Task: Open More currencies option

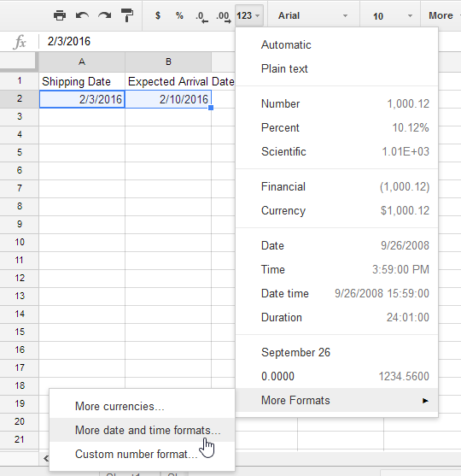Action: coord(142,407)
